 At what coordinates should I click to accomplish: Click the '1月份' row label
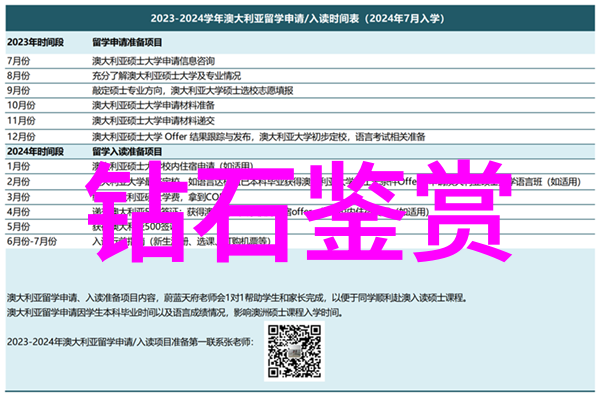(x=18, y=167)
